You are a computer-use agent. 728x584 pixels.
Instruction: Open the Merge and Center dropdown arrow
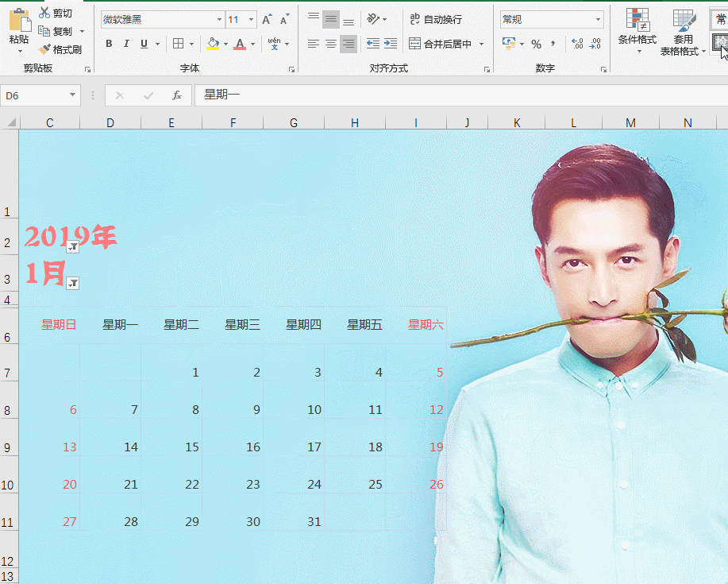[x=481, y=44]
